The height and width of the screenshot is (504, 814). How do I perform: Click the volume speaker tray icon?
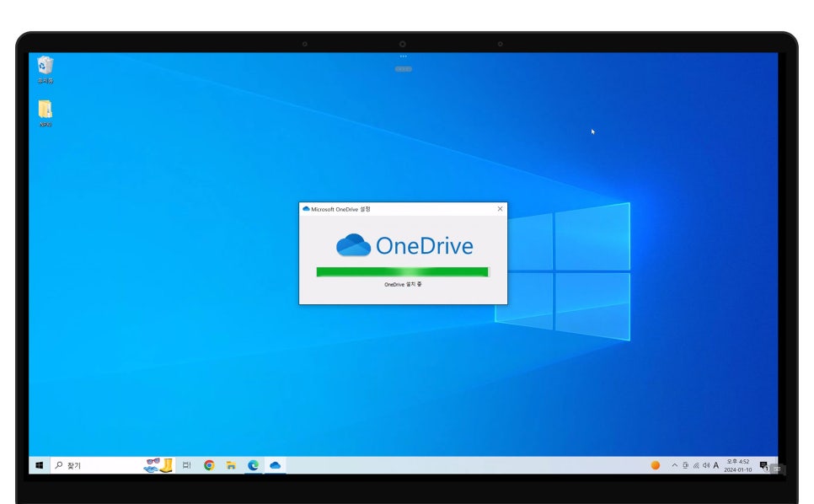(x=706, y=465)
